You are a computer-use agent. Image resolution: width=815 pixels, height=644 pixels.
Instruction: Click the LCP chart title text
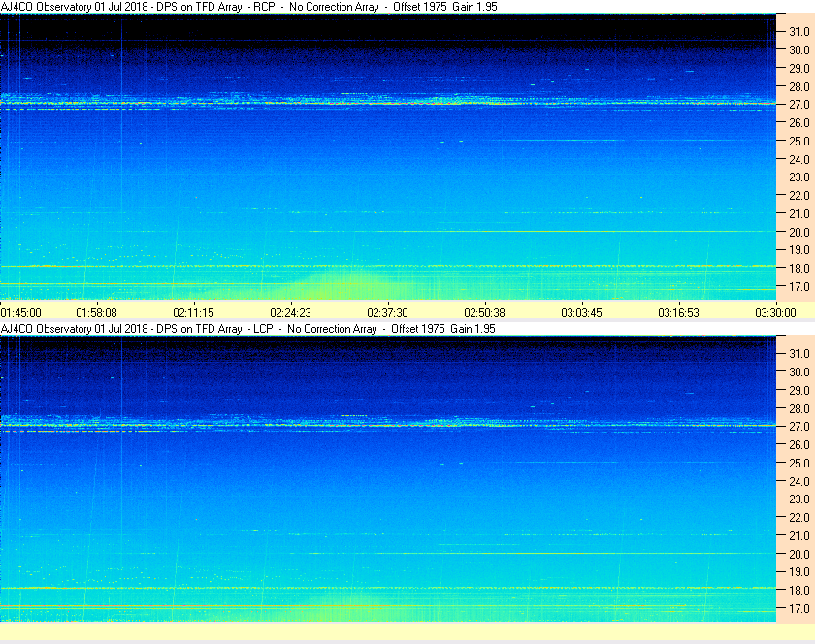(248, 329)
